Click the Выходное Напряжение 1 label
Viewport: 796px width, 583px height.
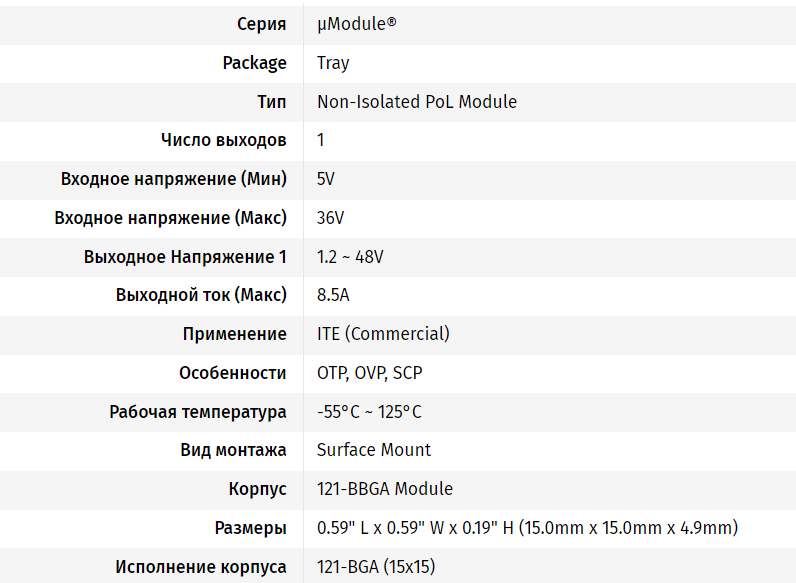(185, 257)
